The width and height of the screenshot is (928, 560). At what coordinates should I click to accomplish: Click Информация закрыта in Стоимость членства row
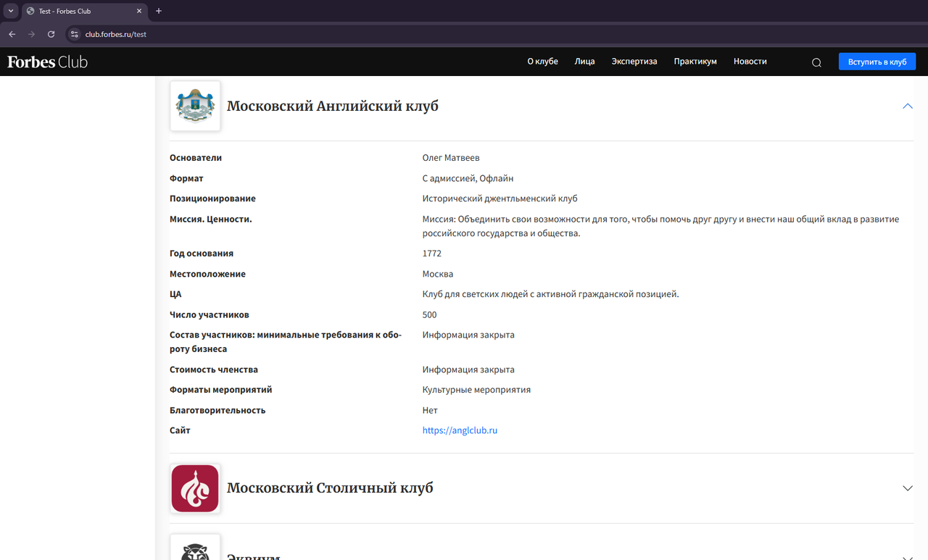click(x=468, y=369)
